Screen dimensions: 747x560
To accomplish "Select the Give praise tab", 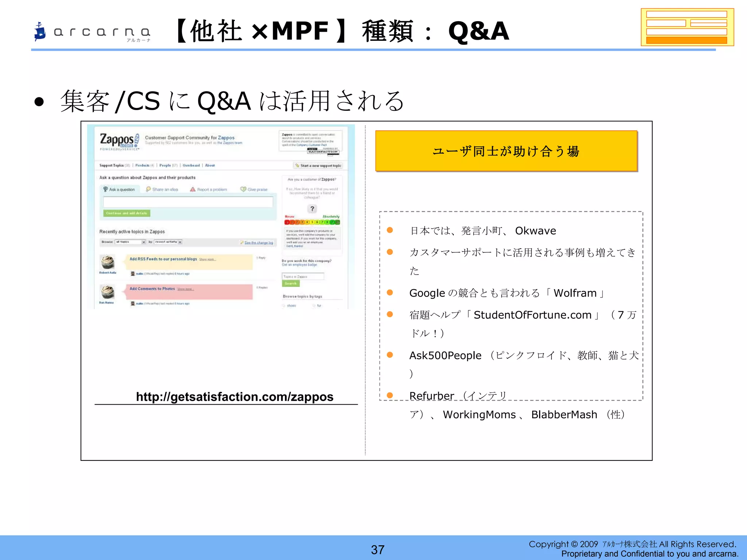I will 254,189.
